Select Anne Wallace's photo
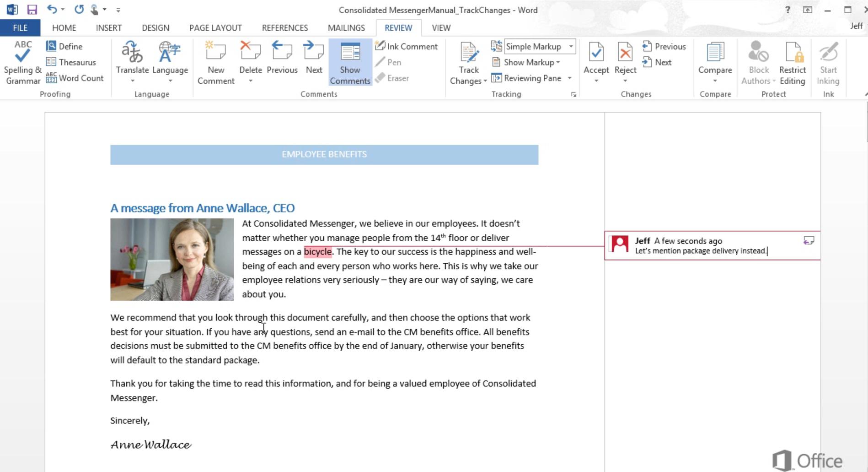 [x=172, y=260]
